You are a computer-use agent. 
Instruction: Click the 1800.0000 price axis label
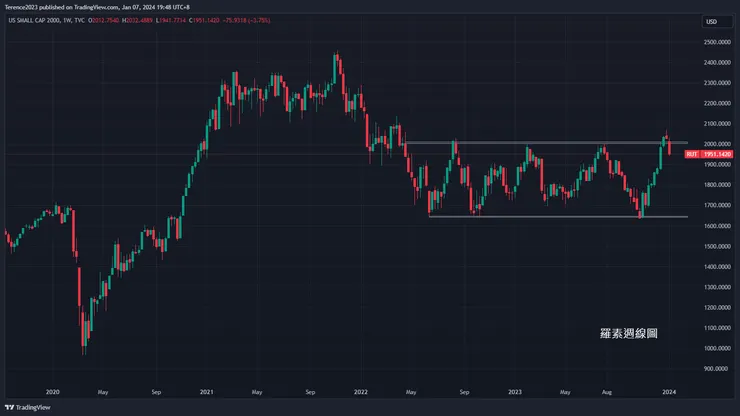pos(717,185)
